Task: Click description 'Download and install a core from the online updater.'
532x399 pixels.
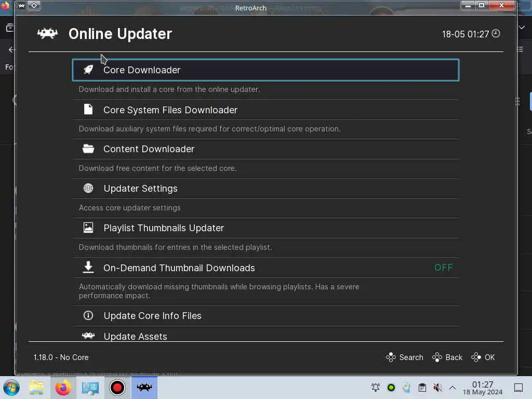Action: (169, 89)
